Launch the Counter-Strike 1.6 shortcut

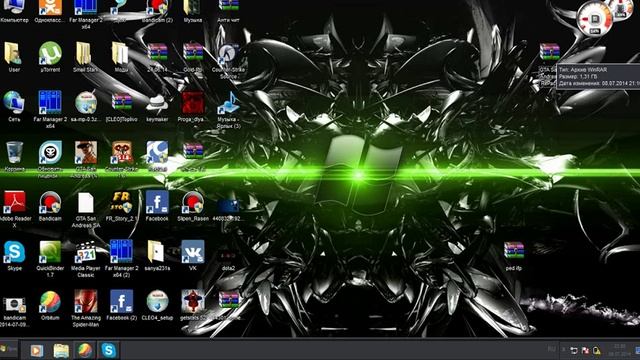click(122, 153)
